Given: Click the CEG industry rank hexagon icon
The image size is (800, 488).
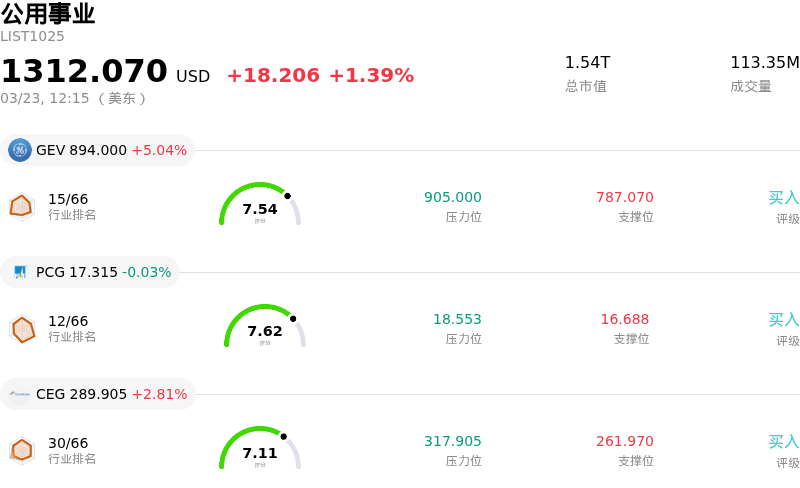Looking at the screenshot, I should point(21,451).
